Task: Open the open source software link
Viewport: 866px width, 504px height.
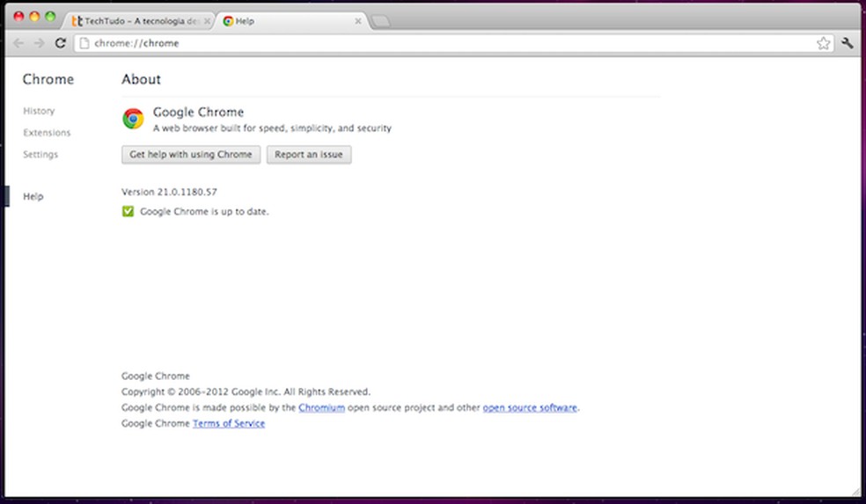Action: coord(530,408)
